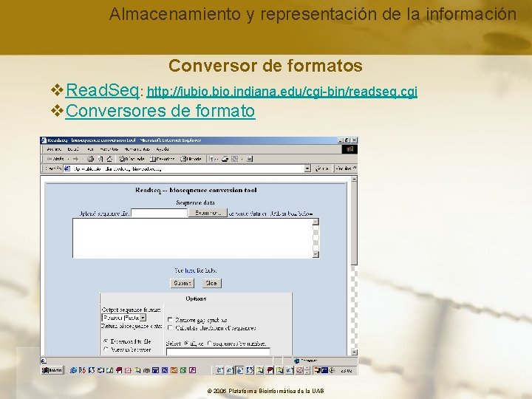Select the 'all' sequences radio button
This screenshot has width=532, height=399.
point(186,344)
